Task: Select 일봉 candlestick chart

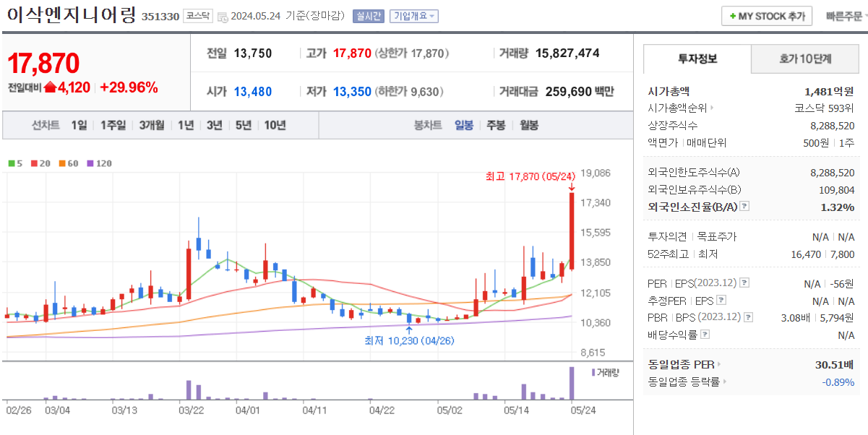Action: pyautogui.click(x=463, y=125)
